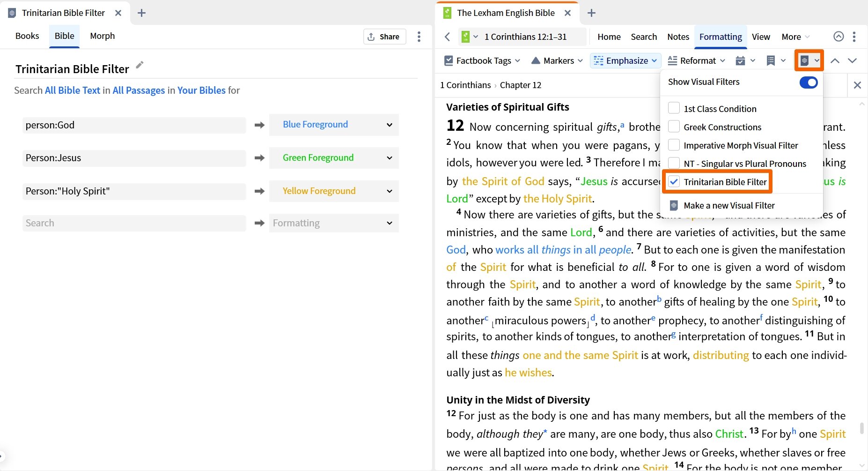The image size is (868, 471).
Task: Open the Search menu in Bible panel
Action: click(x=644, y=37)
